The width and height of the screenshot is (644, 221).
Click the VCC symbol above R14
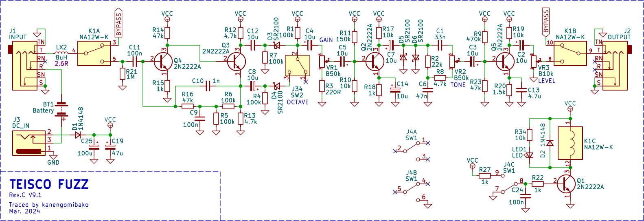(x=167, y=16)
